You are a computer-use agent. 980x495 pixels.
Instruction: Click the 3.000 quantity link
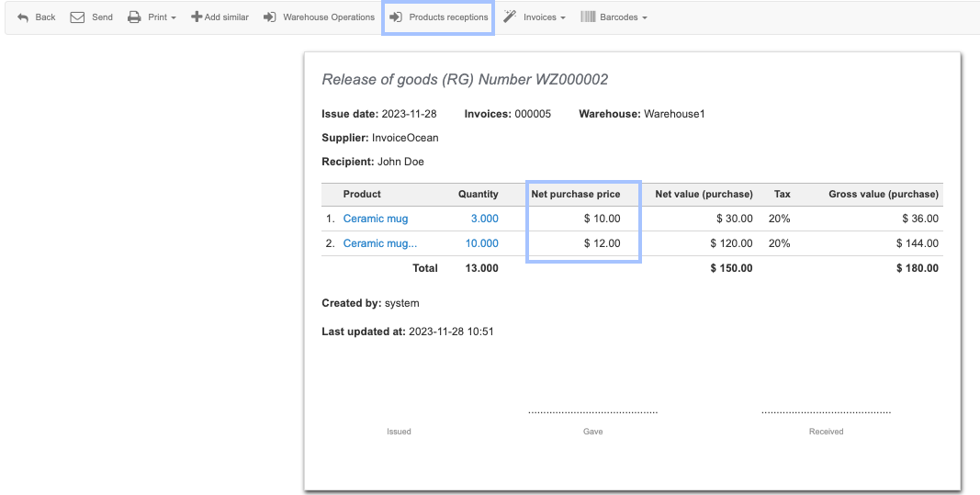click(484, 219)
